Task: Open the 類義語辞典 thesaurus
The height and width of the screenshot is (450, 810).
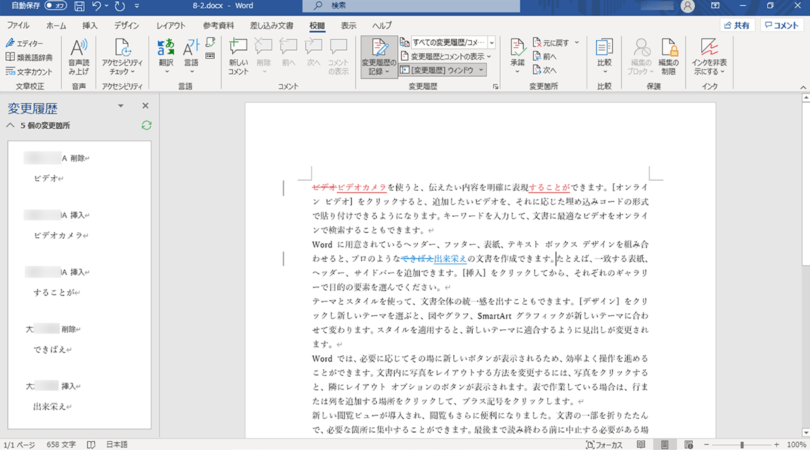Action: (29, 57)
